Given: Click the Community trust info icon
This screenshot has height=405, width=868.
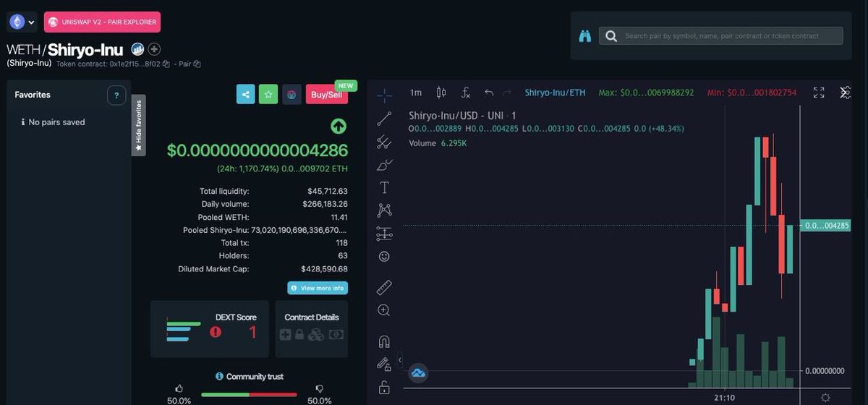Looking at the screenshot, I should pyautogui.click(x=219, y=377).
